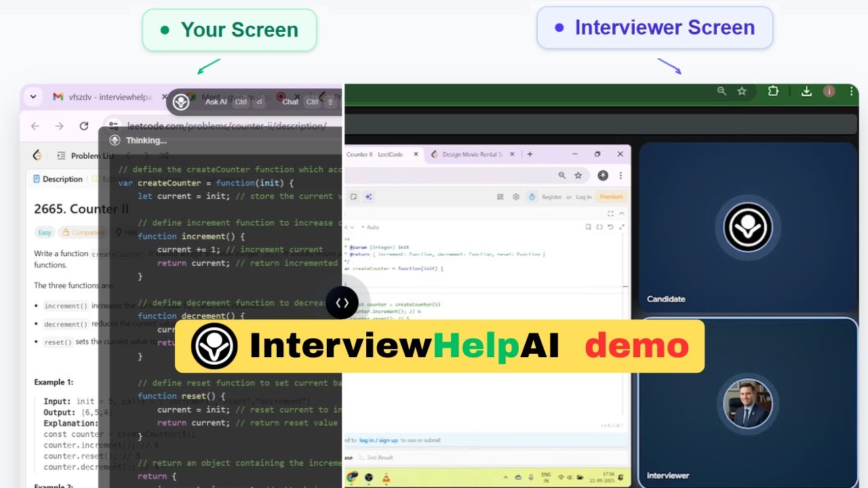The width and height of the screenshot is (868, 488).
Task: Click the Easy difficulty tag
Action: [45, 232]
